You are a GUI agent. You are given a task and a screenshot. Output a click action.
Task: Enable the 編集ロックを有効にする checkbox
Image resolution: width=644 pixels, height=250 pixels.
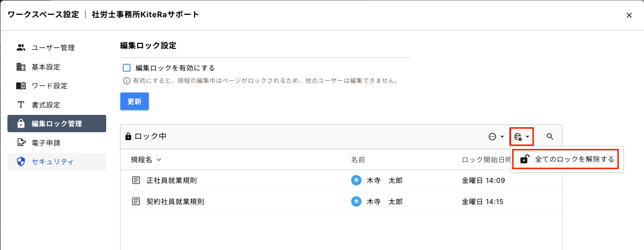pyautogui.click(x=126, y=68)
